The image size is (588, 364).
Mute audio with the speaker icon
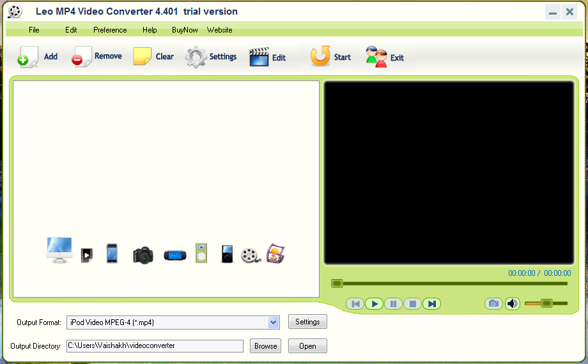click(x=513, y=303)
